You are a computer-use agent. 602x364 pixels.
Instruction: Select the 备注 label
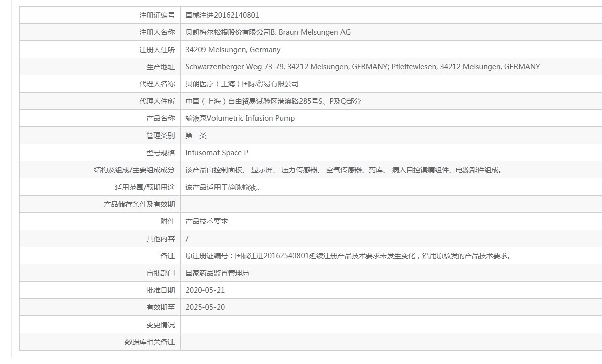(168, 256)
